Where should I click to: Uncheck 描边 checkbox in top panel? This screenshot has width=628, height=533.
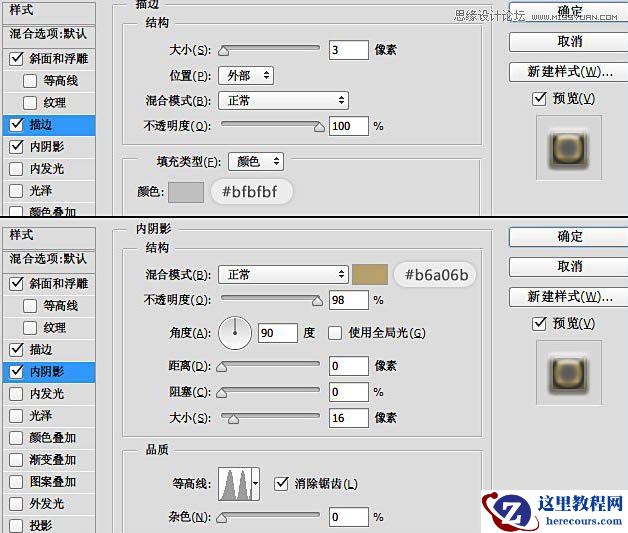pos(16,125)
